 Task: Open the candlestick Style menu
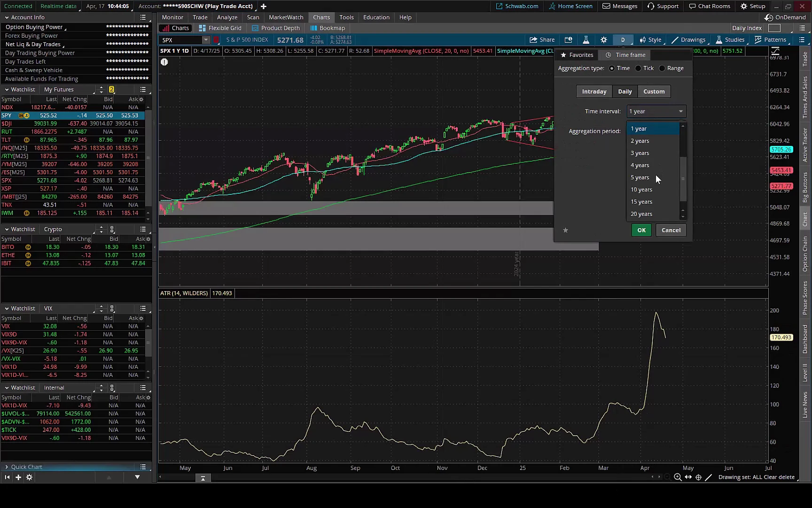click(x=650, y=40)
